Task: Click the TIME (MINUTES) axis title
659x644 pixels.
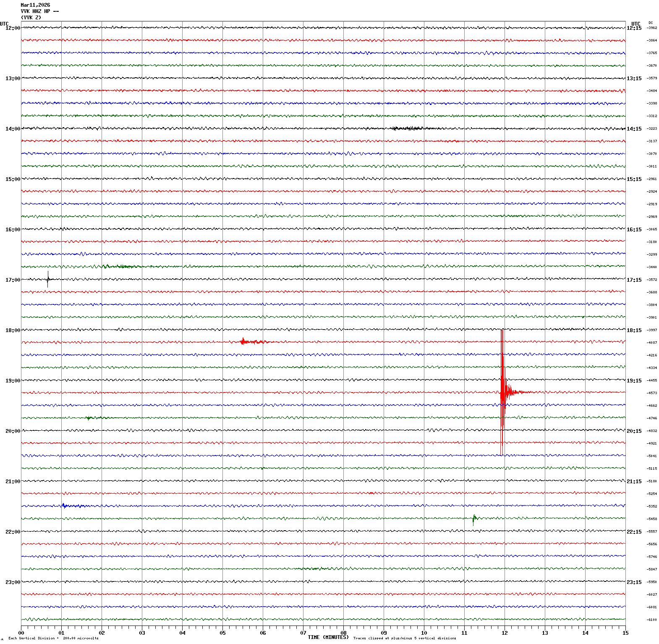Action: pyautogui.click(x=328, y=637)
